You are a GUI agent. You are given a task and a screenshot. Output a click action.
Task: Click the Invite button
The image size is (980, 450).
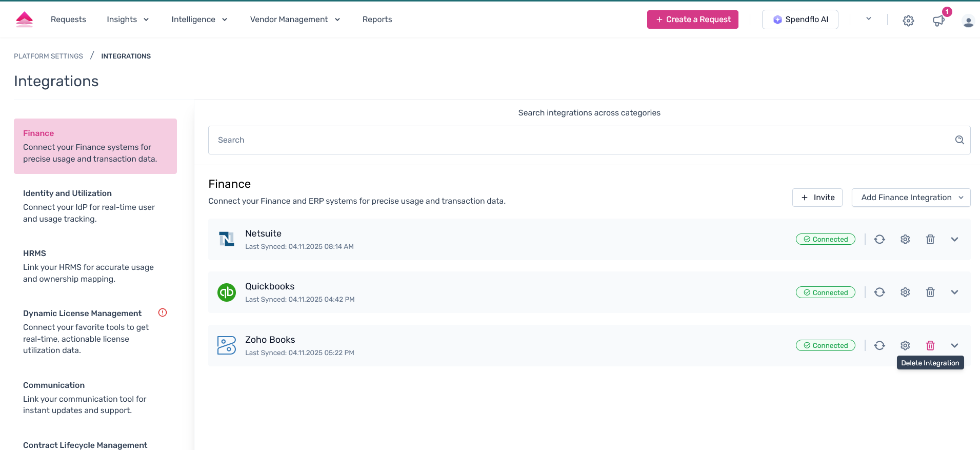[x=817, y=198]
